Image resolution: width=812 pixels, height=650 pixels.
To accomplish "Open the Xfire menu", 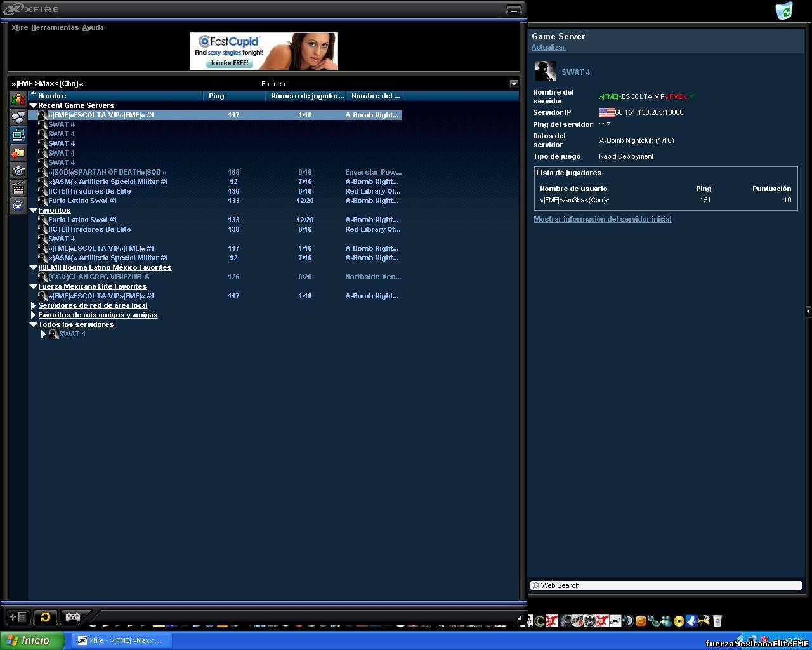I will tap(20, 27).
